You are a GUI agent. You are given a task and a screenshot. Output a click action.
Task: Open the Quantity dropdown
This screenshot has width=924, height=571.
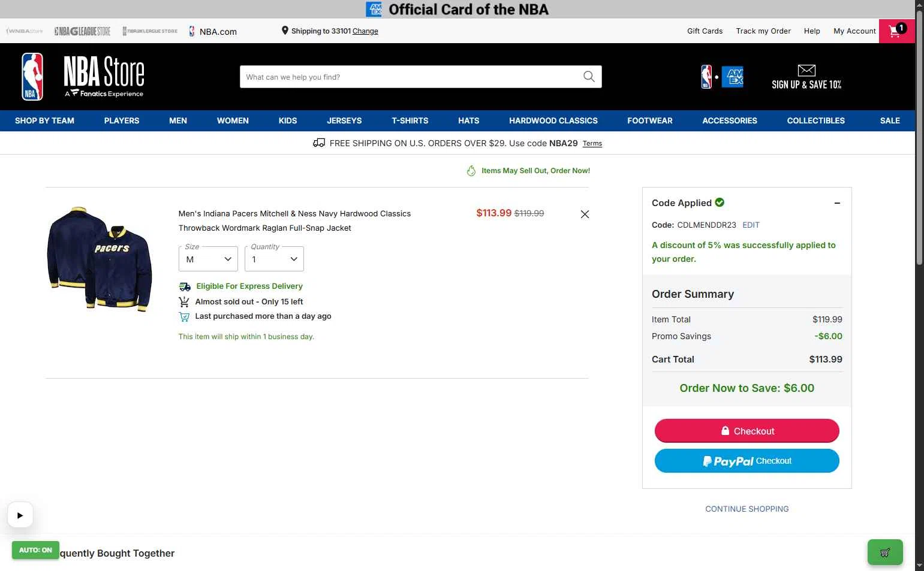click(x=274, y=259)
